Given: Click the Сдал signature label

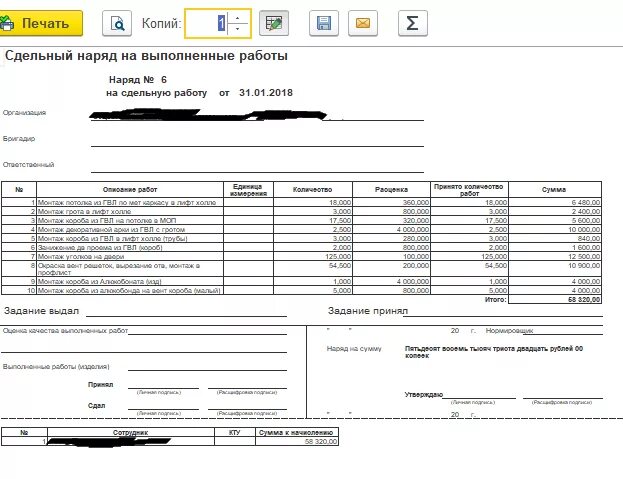Looking at the screenshot, I should point(97,406).
